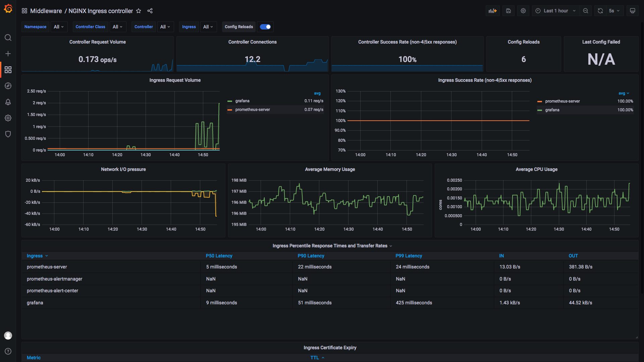The image size is (644, 362).
Task: Open Controller Request Volume panel title menu
Action: tap(98, 42)
